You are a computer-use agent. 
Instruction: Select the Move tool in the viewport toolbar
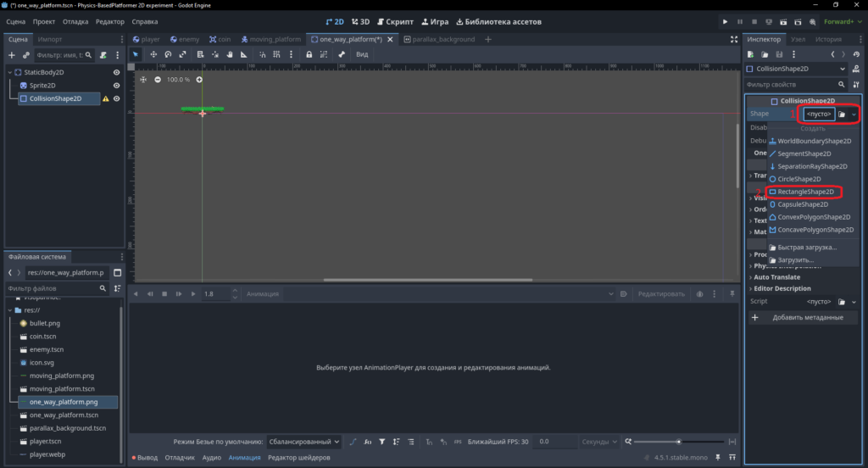point(153,54)
